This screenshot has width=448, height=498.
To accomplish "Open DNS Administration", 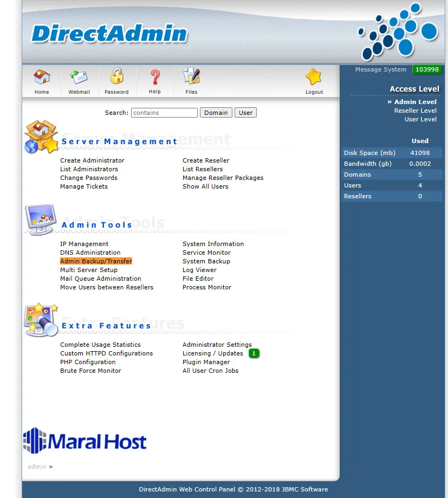I will [x=90, y=252].
